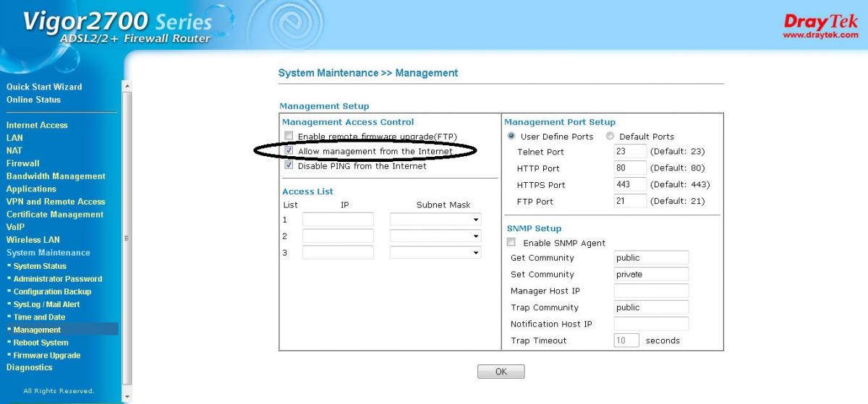Open Subnet Mask dropdown for list 3

(x=435, y=252)
